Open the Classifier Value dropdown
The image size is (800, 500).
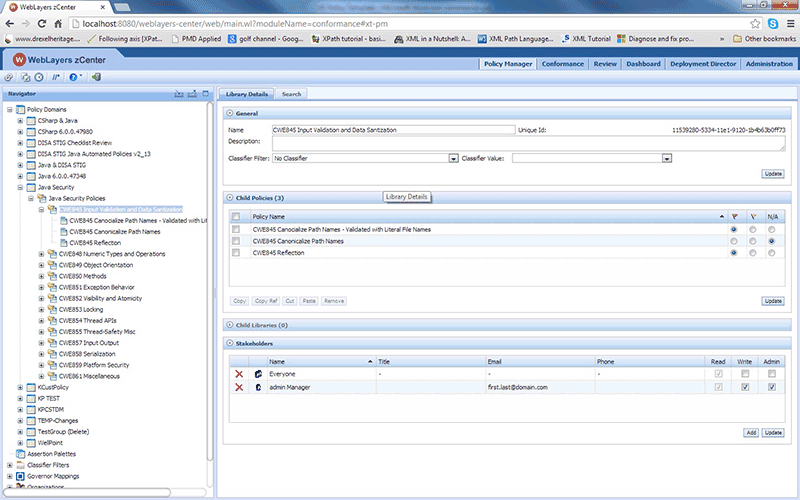click(667, 158)
